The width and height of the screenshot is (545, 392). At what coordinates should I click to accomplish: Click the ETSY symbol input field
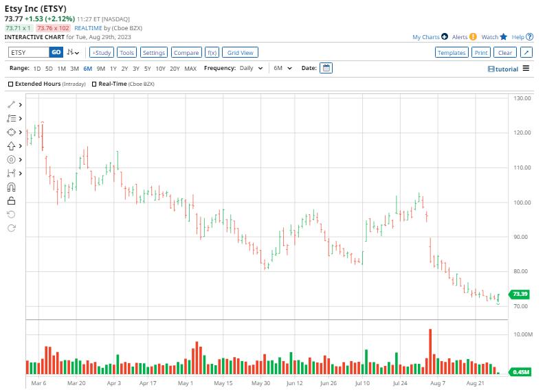28,52
